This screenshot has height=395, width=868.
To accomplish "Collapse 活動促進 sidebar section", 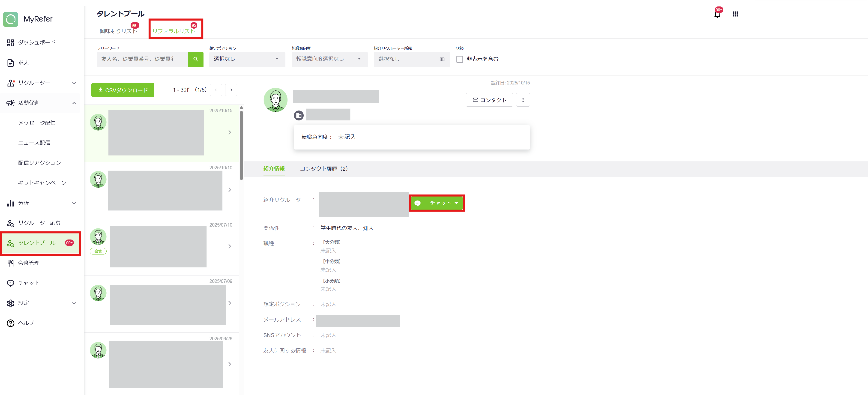I will tap(74, 103).
